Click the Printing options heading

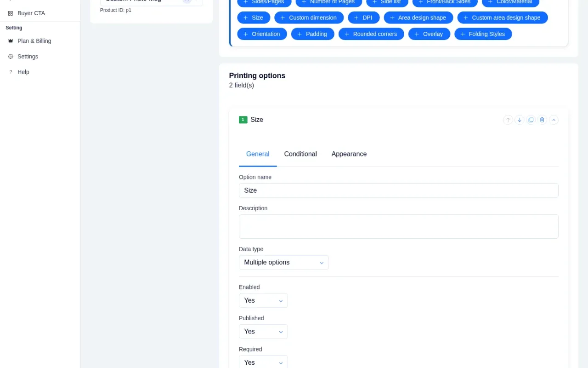[x=257, y=76]
